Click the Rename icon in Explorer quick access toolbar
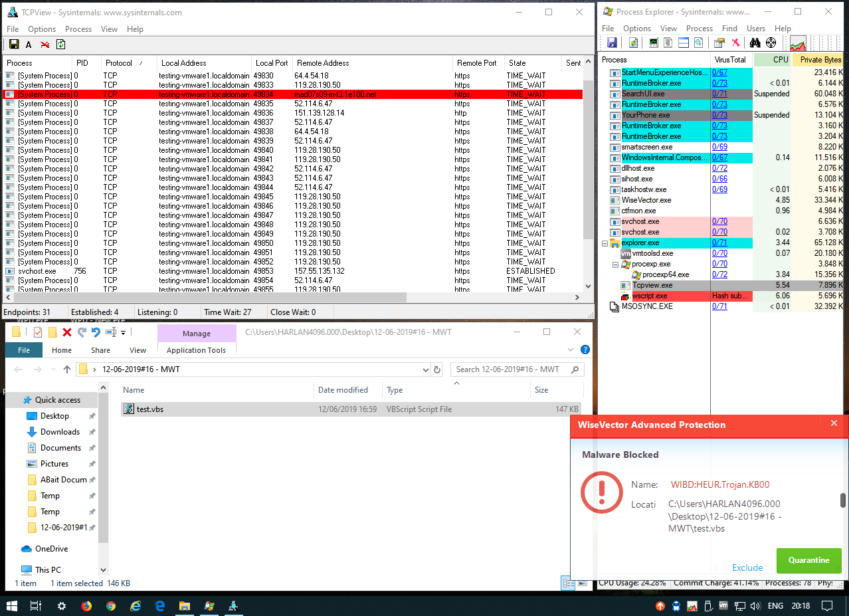 click(111, 332)
